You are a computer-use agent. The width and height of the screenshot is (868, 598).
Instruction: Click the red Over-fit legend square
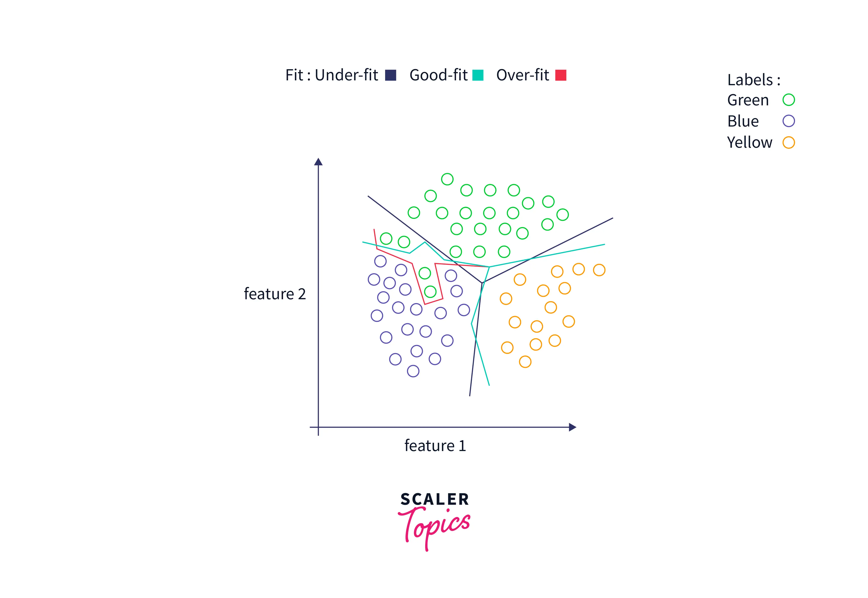pyautogui.click(x=561, y=75)
